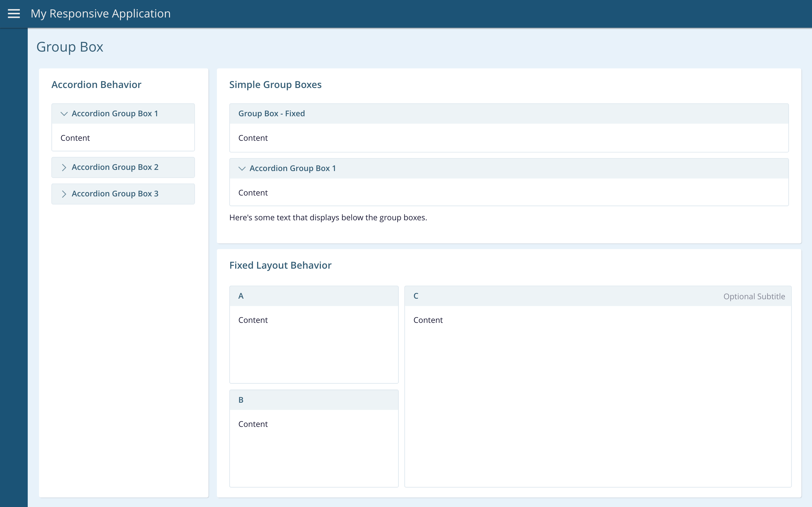
Task: Expand Accordion Group Box 2 chevron
Action: pos(64,167)
